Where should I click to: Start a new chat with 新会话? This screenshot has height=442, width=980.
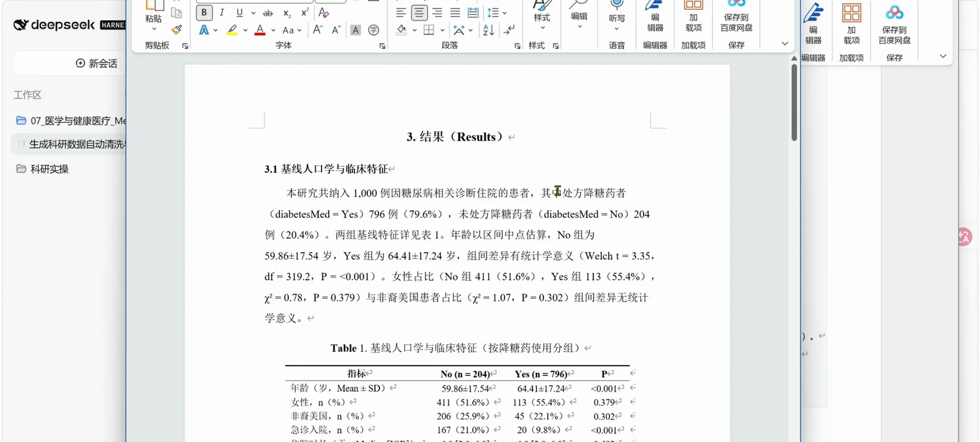tap(96, 63)
